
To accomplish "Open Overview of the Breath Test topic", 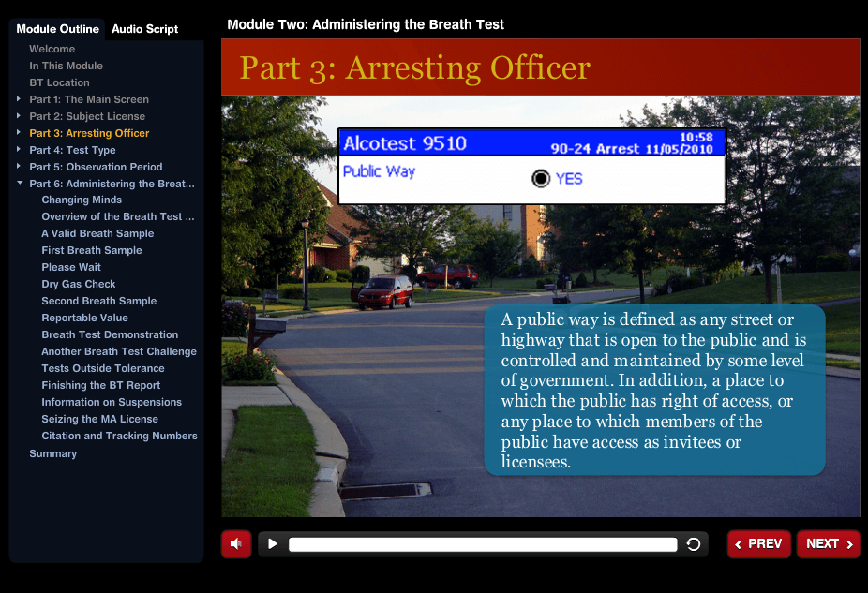I will tap(118, 216).
